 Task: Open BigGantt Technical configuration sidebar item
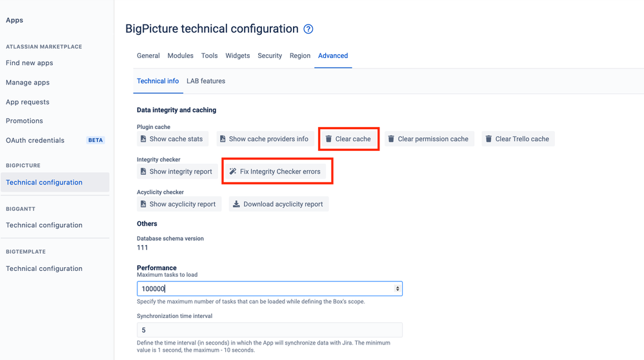[x=44, y=225]
